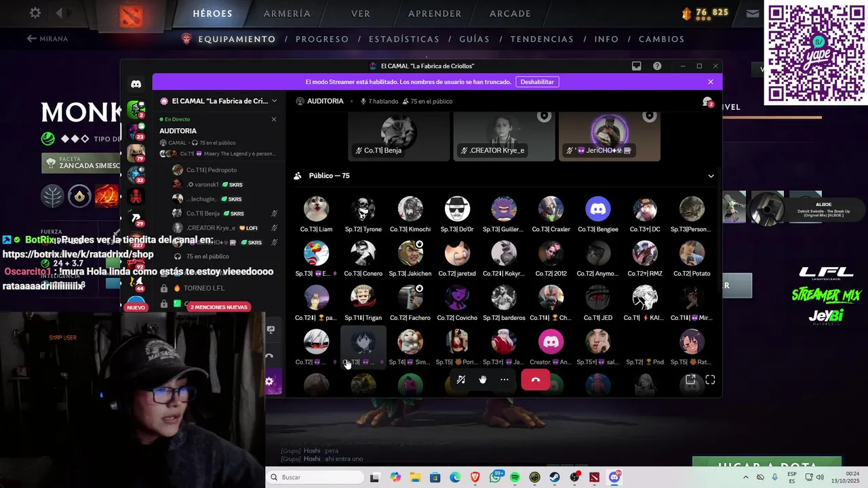Unmute microphone in stage controls

coord(460,380)
